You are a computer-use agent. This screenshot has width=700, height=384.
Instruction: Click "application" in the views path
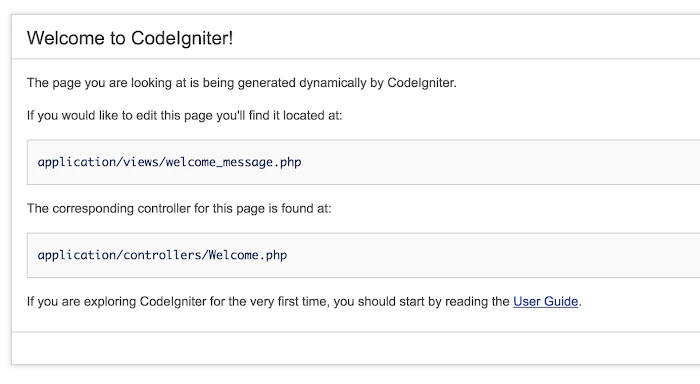[77, 162]
